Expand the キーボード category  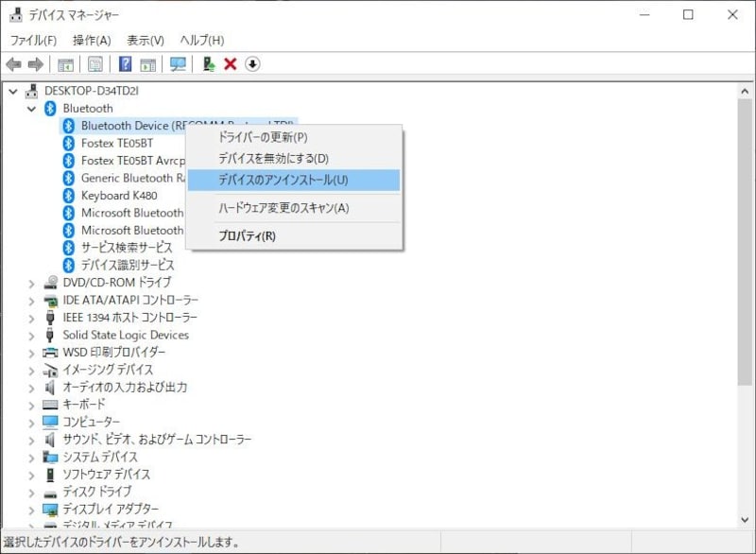[31, 405]
